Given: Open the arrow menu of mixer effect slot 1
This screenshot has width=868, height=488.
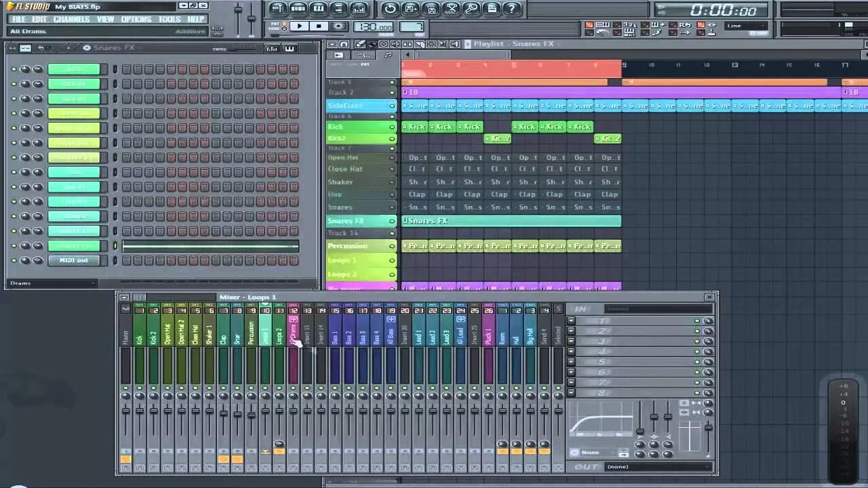Looking at the screenshot, I should pos(571,321).
